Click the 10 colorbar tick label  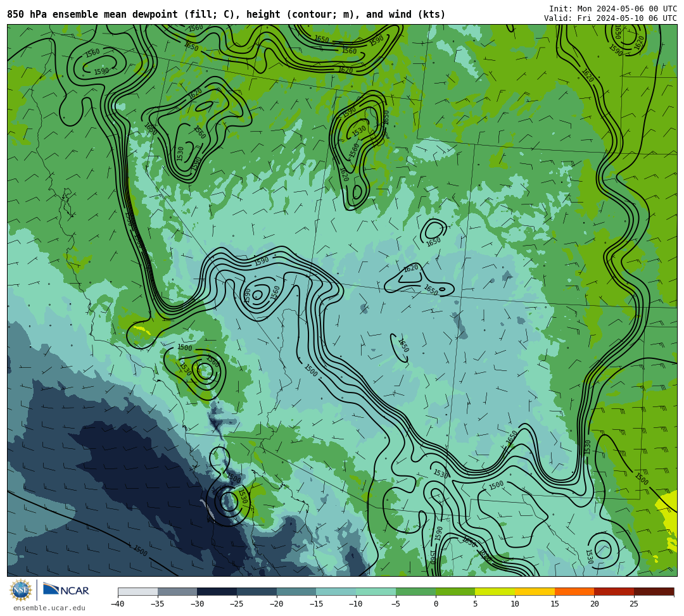515,604
